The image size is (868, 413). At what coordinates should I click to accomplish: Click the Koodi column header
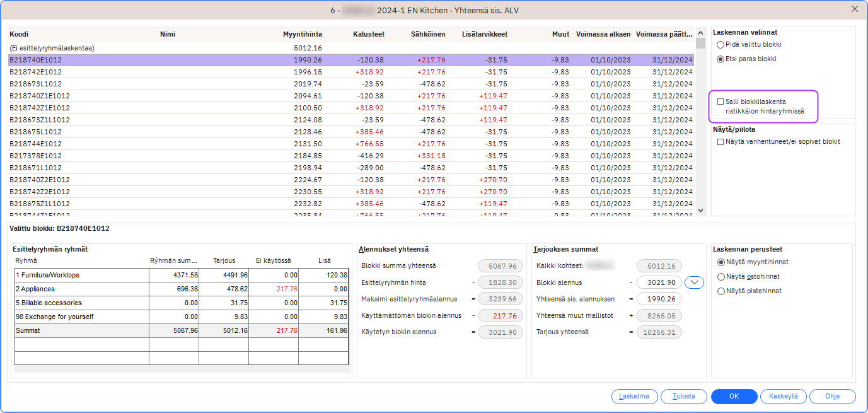pyautogui.click(x=20, y=34)
